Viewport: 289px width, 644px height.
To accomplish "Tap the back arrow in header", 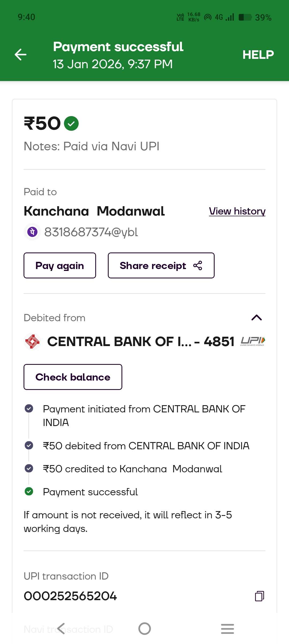I will click(21, 55).
